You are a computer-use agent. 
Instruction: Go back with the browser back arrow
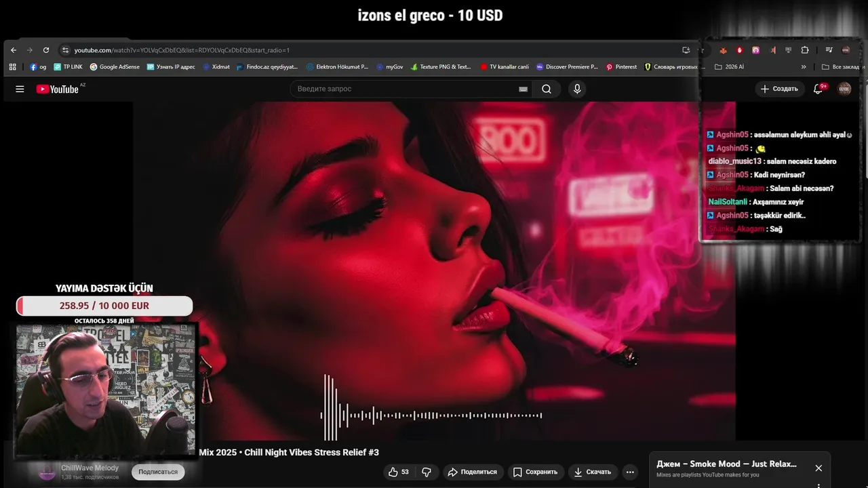(x=14, y=50)
